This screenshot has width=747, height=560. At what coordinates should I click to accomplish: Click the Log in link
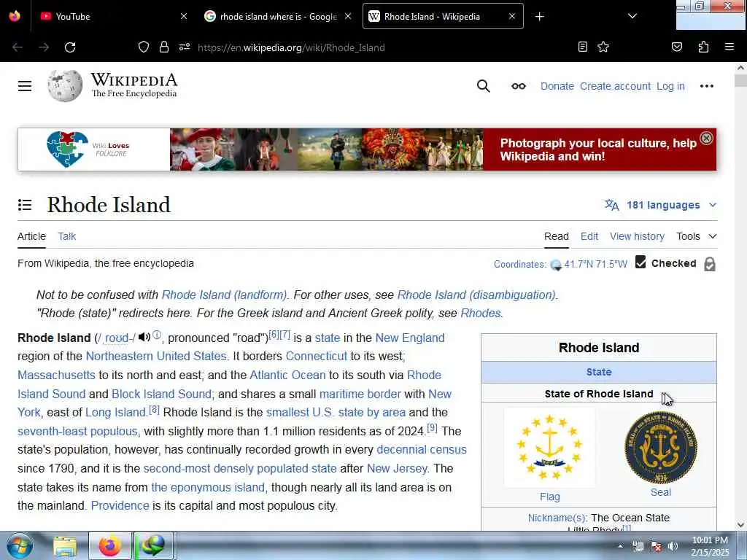click(670, 86)
